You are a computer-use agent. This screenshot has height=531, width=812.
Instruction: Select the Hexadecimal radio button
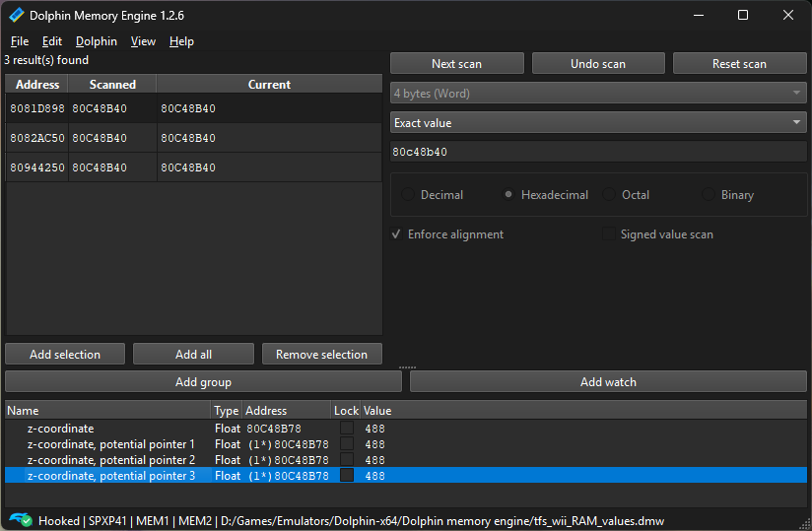click(x=508, y=195)
